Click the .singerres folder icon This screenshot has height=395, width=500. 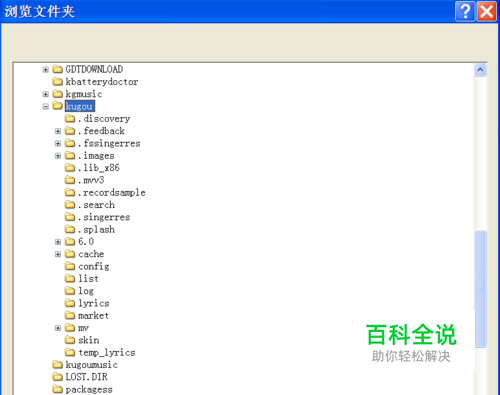(70, 217)
